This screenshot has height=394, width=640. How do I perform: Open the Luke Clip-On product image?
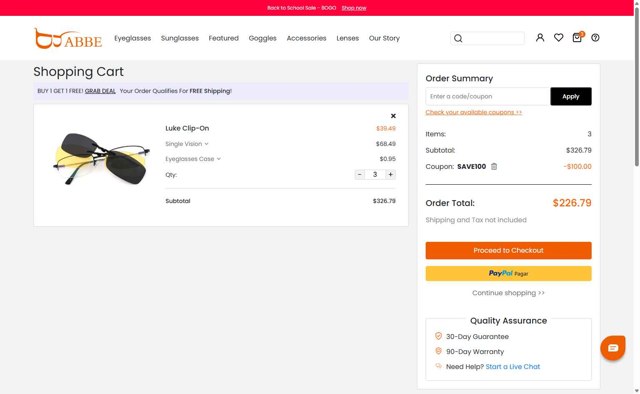click(x=101, y=159)
